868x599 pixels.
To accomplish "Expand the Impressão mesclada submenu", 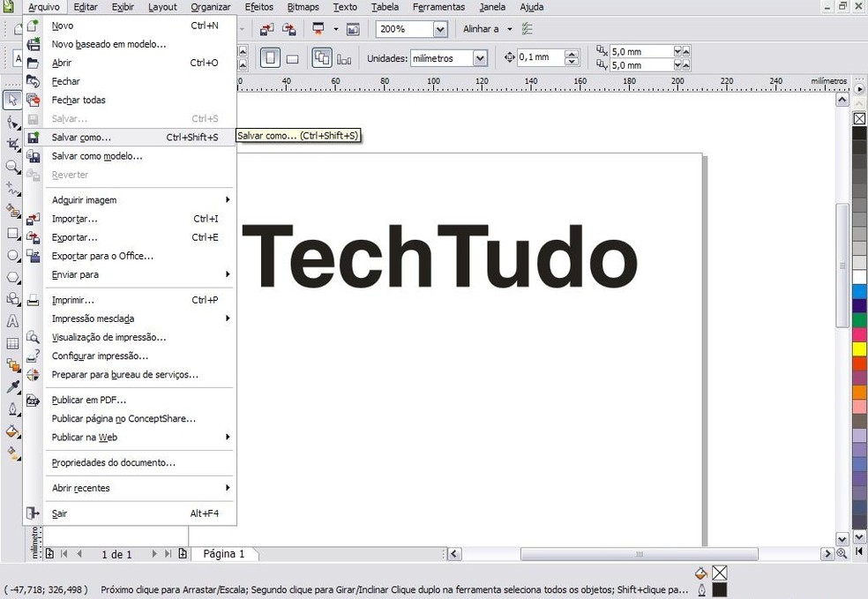I will [138, 318].
